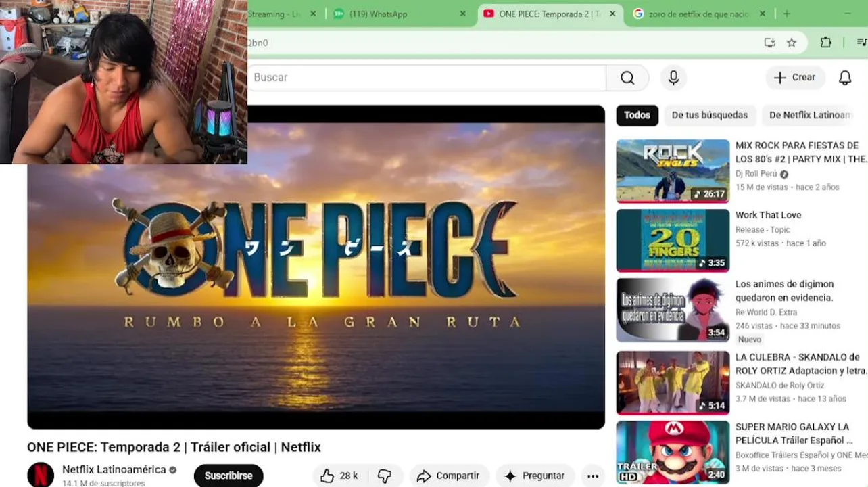Image resolution: width=868 pixels, height=487 pixels.
Task: Open the SUPER MARIO GALAXY trailer thumbnail
Action: 673,452
